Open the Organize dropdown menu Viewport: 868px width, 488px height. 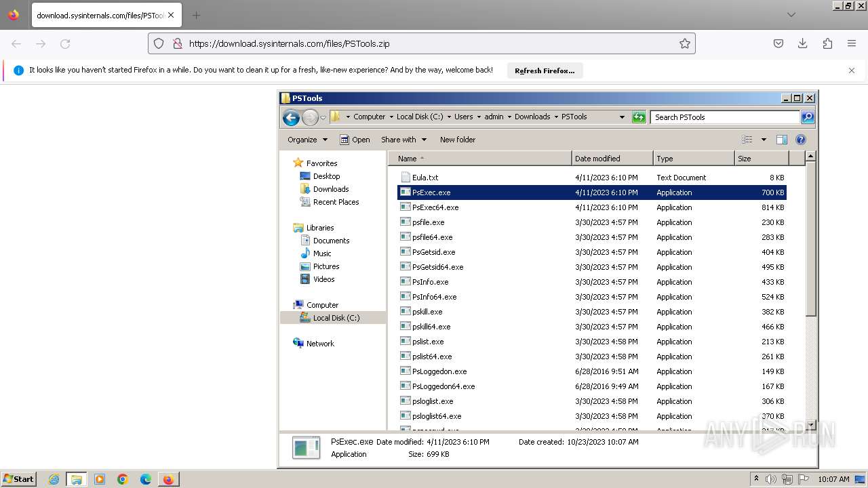307,140
